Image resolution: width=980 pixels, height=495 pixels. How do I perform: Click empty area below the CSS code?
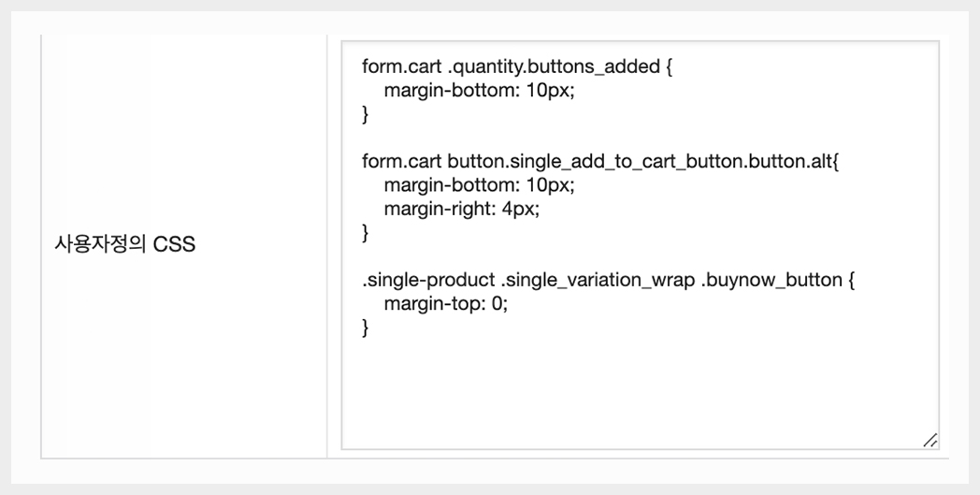click(636, 393)
